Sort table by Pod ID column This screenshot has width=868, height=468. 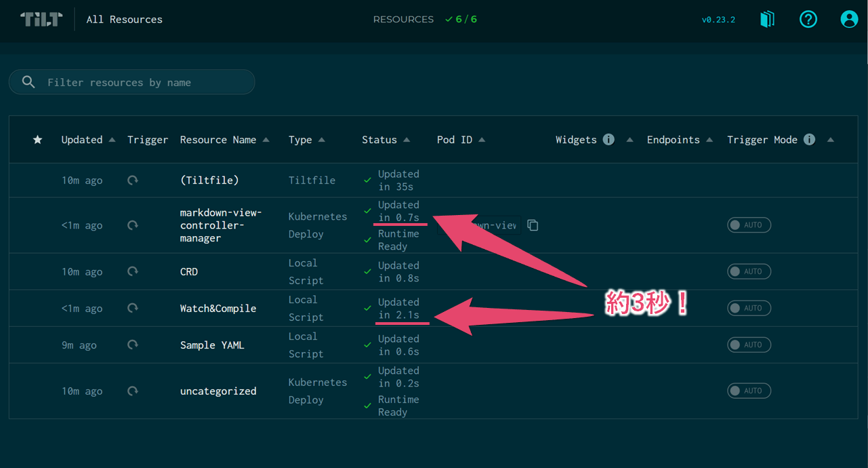(461, 140)
